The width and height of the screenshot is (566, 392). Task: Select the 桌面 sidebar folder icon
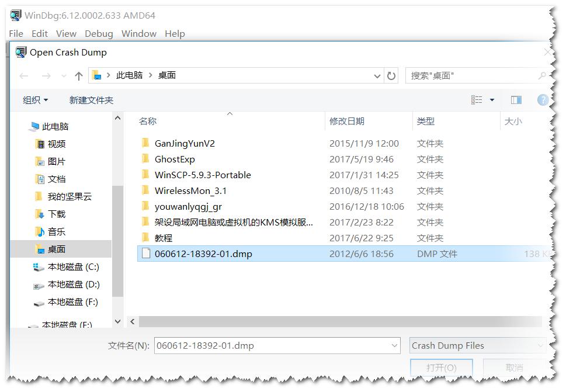pyautogui.click(x=39, y=248)
